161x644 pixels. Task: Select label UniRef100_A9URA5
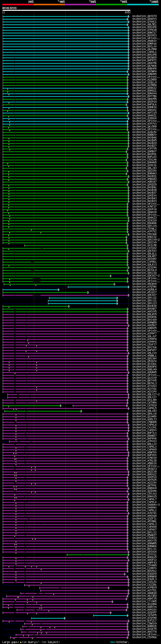pos(144,372)
